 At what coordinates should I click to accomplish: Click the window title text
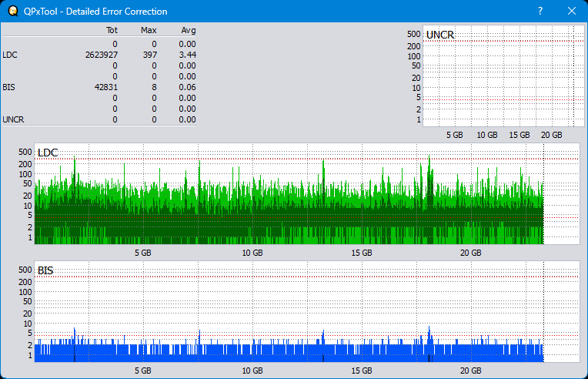click(x=94, y=12)
